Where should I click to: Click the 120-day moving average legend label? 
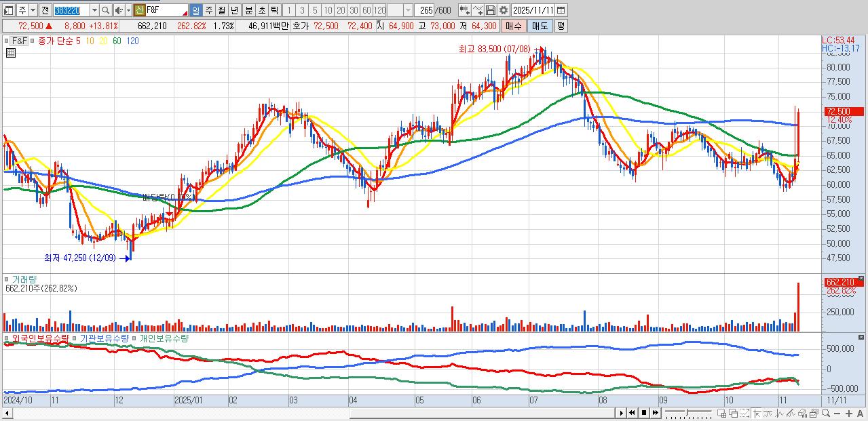click(133, 41)
